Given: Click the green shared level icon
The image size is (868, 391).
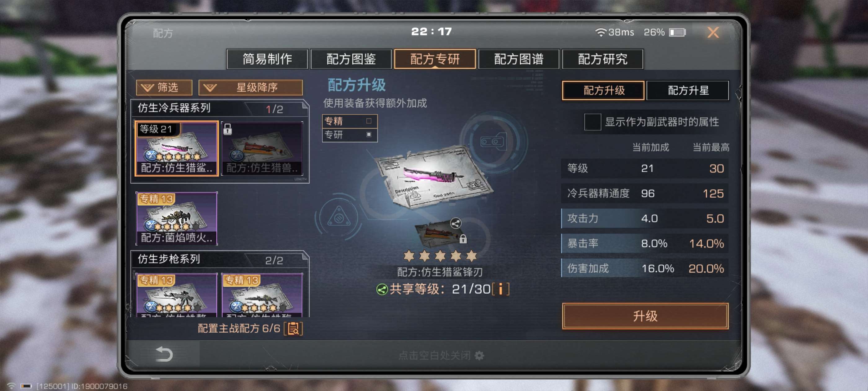Looking at the screenshot, I should coord(382,290).
